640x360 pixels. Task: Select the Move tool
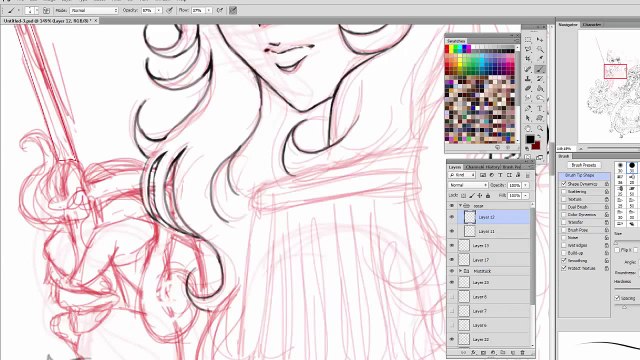coord(540,40)
